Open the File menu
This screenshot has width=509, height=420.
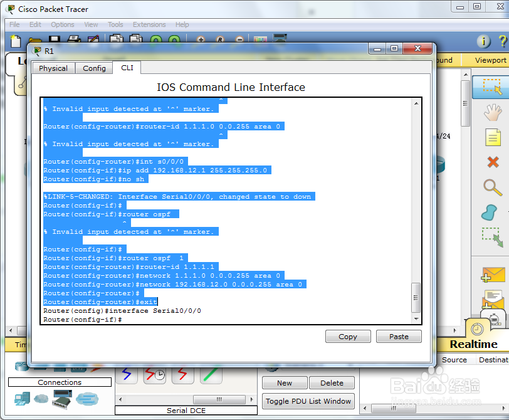pyautogui.click(x=14, y=24)
